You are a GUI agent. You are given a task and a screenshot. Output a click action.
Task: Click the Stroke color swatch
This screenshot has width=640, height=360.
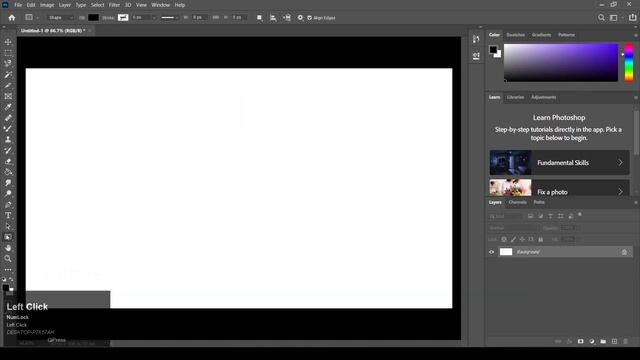[x=123, y=18]
